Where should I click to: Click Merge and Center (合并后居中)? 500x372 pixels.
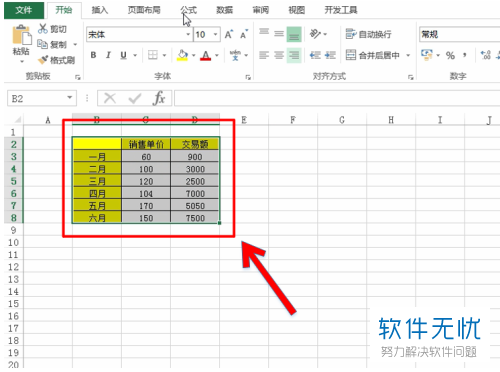[x=373, y=55]
